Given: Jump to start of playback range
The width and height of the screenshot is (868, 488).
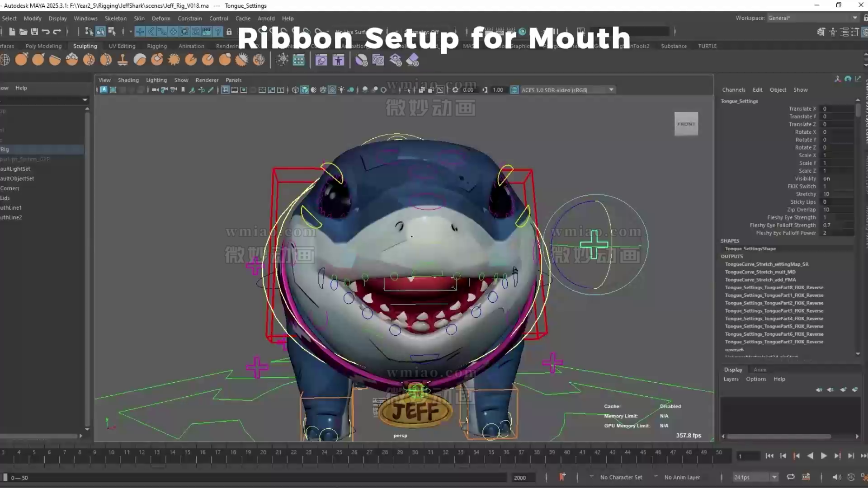Looking at the screenshot, I should pos(769,456).
